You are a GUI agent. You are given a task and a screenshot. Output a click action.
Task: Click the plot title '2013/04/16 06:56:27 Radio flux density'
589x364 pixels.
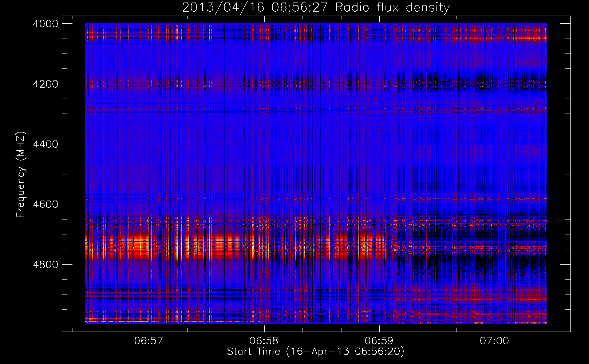click(316, 8)
